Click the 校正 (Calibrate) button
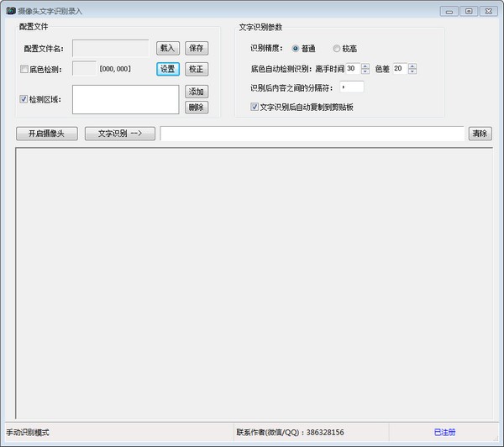The height and width of the screenshot is (447, 504). click(197, 69)
